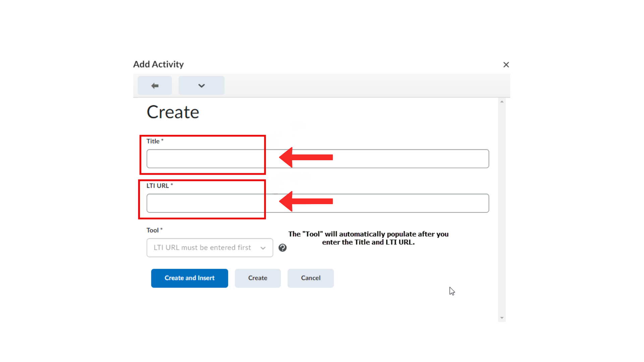
Task: Click the Tool help question icon
Action: coord(282,248)
